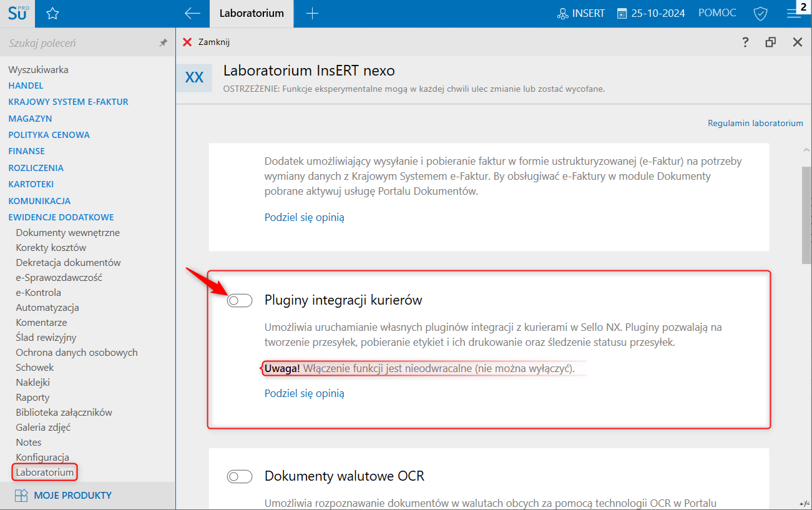812x510 pixels.
Task: Select Schowek in sidebar
Action: click(x=35, y=368)
